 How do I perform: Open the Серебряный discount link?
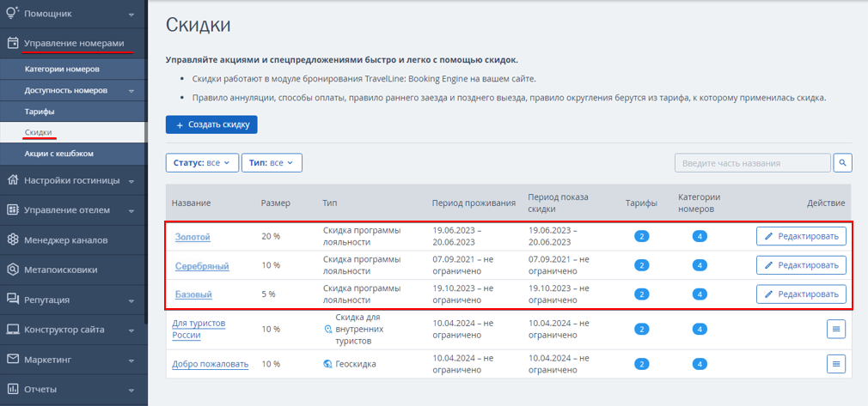[x=202, y=266]
